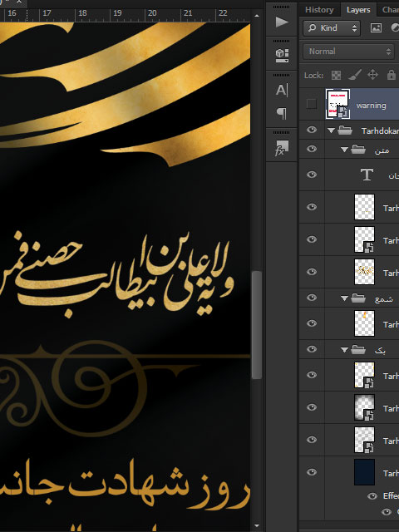
Task: Filter layers by pixel layers icon
Action: click(x=376, y=27)
